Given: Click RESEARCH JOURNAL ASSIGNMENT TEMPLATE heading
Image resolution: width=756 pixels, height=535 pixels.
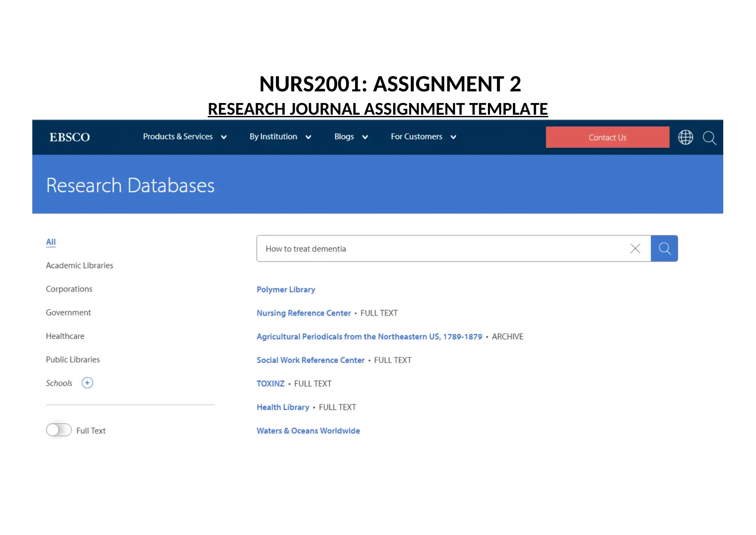Looking at the screenshot, I should pyautogui.click(x=378, y=109).
